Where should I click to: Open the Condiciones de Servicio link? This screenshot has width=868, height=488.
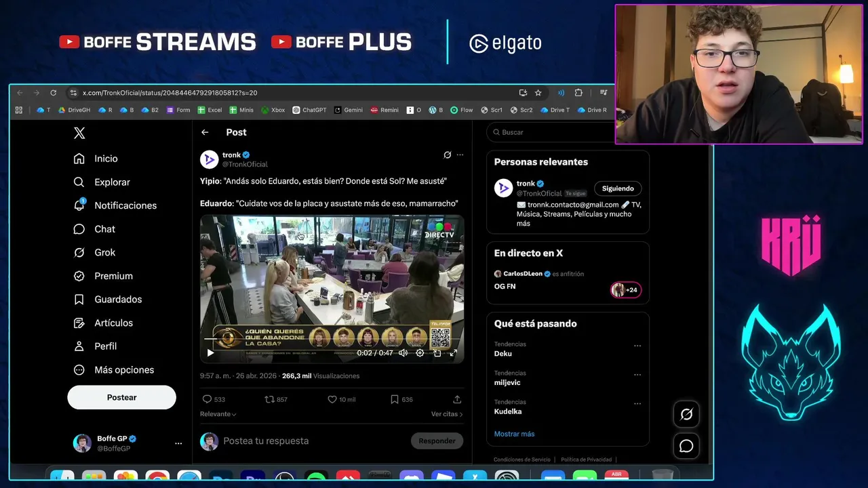click(x=522, y=460)
